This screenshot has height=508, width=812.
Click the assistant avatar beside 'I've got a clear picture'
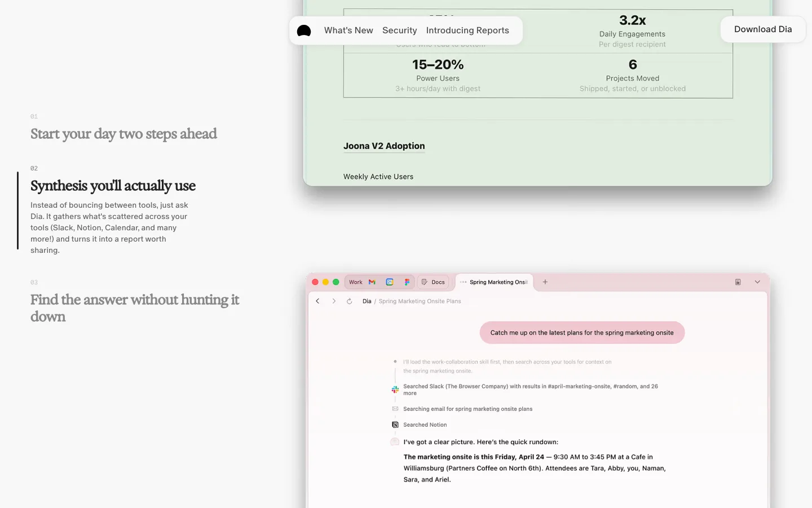coord(395,442)
